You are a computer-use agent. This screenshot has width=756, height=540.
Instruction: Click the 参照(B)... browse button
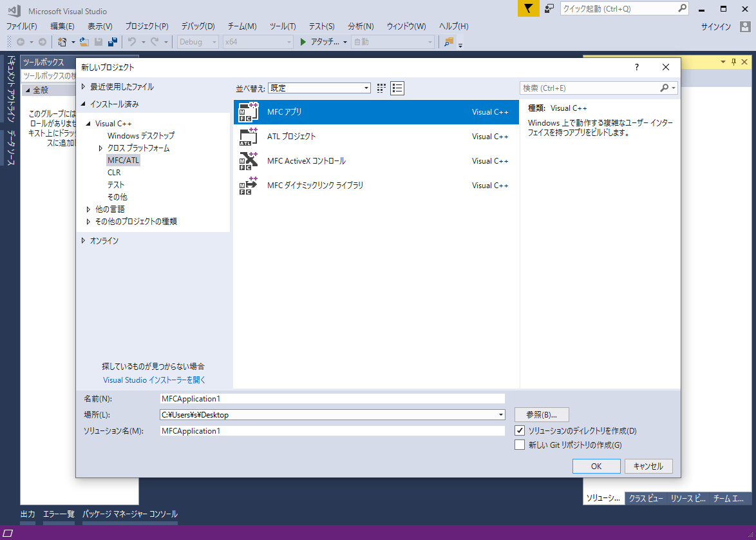[x=542, y=414]
